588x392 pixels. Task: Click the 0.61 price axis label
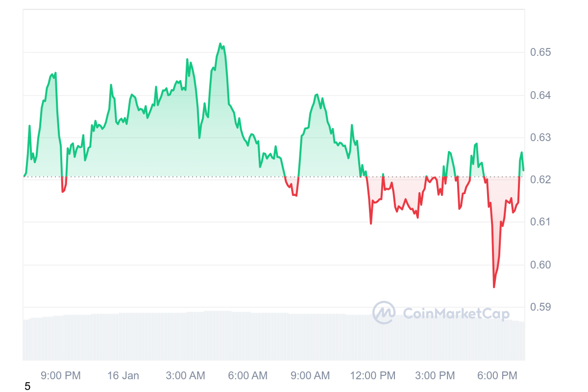coord(541,222)
